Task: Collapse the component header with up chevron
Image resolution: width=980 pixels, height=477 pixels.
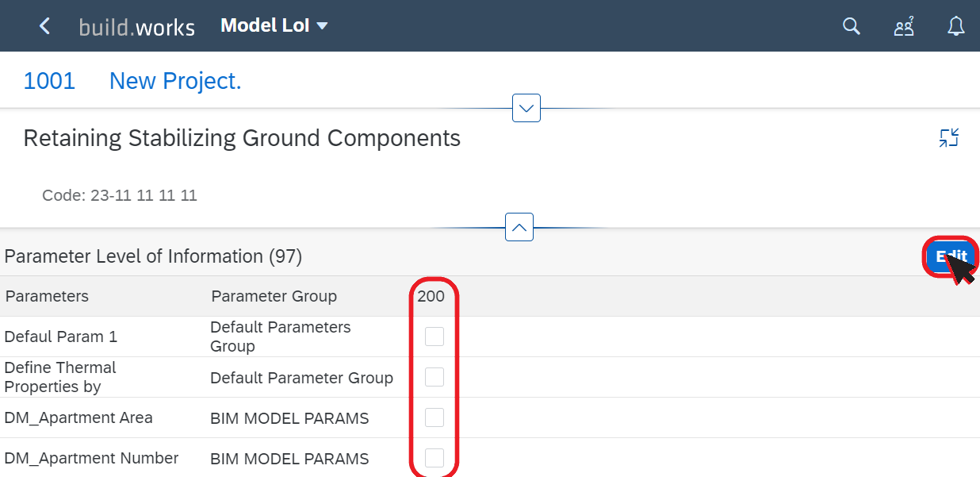Action: coord(519,227)
